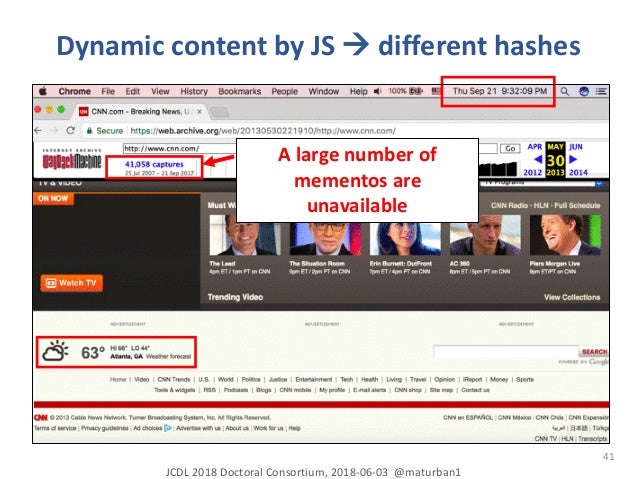Select year 2012 in Wayback

533,173
